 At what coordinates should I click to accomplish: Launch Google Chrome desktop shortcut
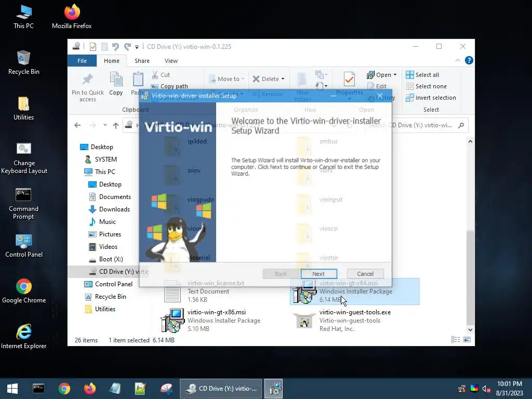tap(24, 291)
